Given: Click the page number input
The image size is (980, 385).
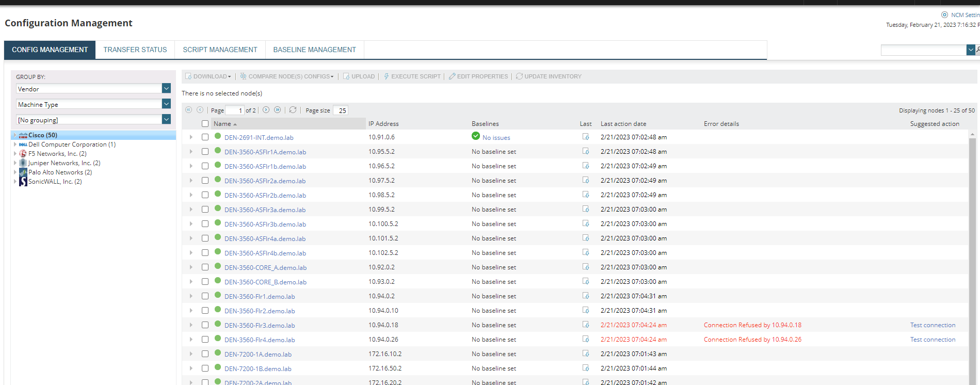Looking at the screenshot, I should click(235, 110).
